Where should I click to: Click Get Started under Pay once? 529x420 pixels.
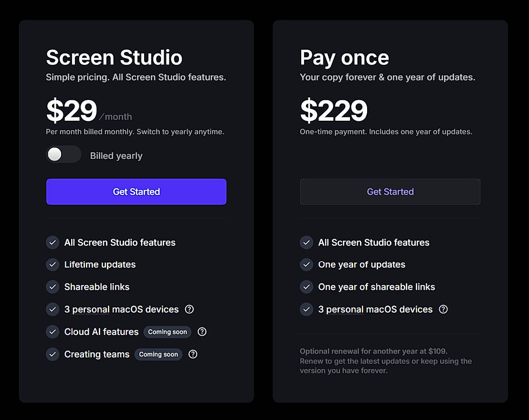[390, 192]
